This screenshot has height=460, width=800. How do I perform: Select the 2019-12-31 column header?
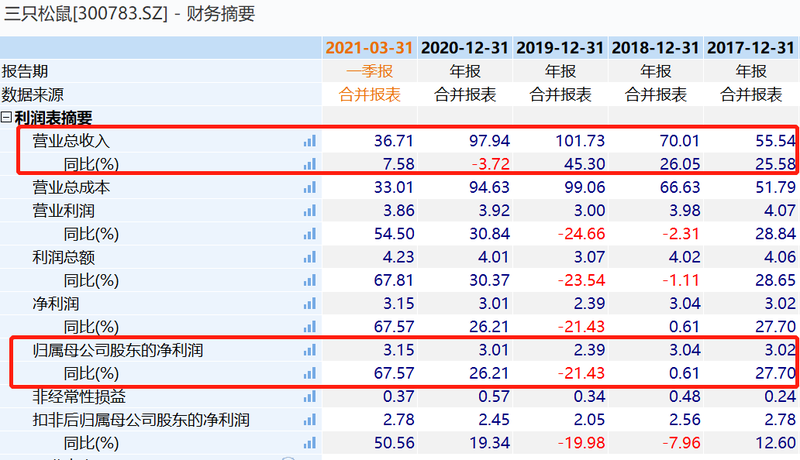tap(560, 48)
